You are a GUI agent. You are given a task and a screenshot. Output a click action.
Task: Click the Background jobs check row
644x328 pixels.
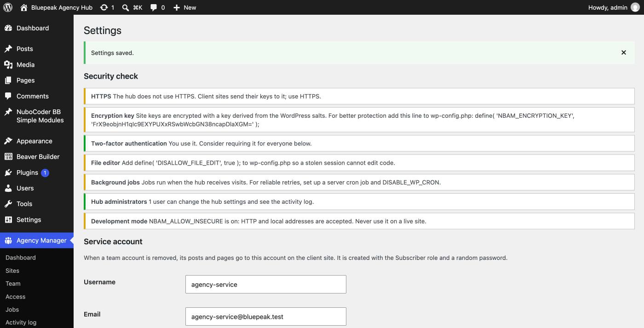pos(359,182)
